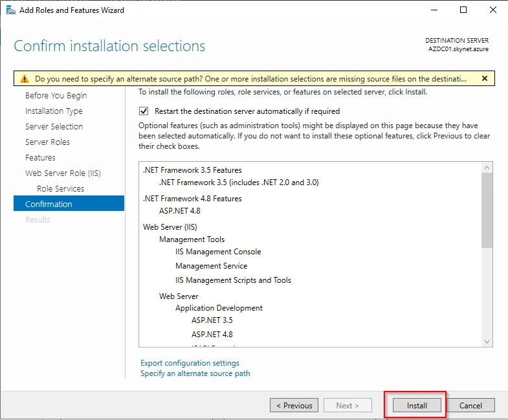Click the Previous button
This screenshot has height=420, width=508.
point(294,405)
